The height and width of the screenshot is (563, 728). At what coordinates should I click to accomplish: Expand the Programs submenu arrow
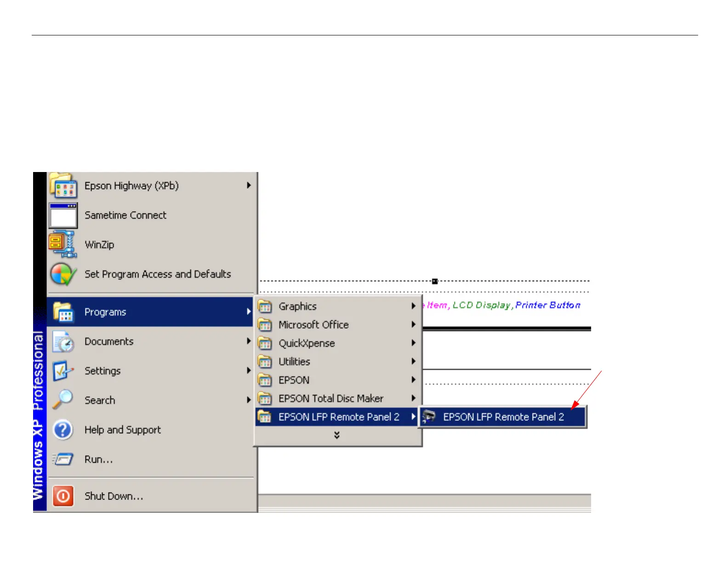click(249, 312)
